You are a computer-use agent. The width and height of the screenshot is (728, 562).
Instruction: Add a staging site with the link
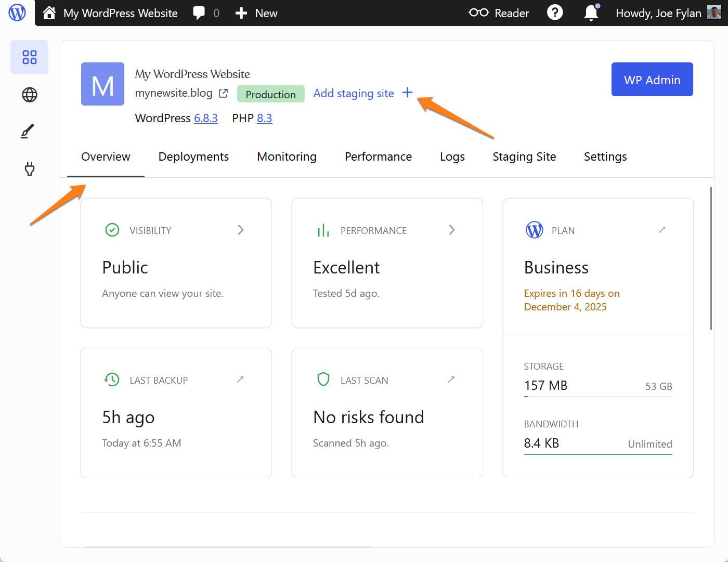coord(354,94)
